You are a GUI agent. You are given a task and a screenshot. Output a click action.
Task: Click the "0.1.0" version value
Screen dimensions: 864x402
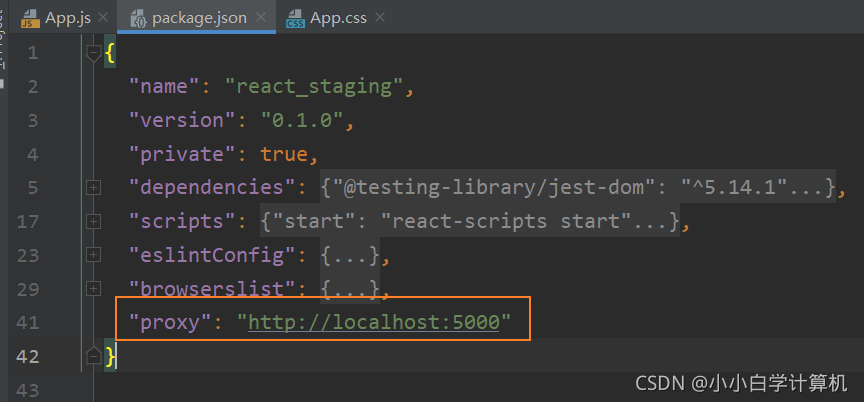click(303, 120)
